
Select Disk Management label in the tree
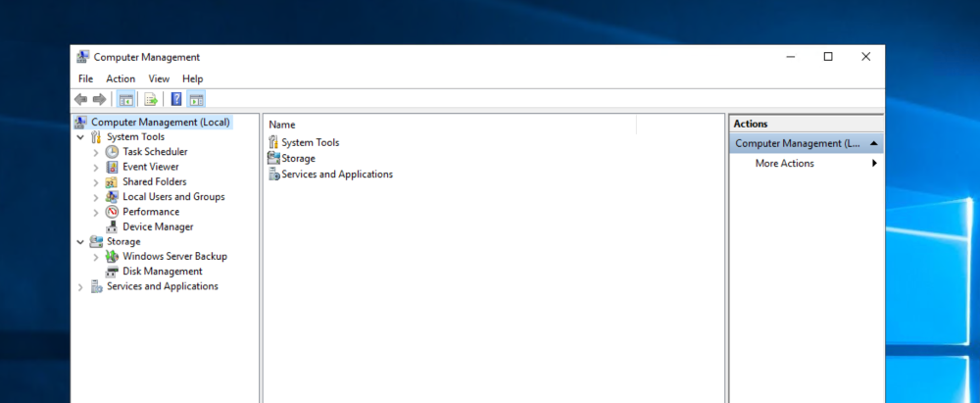[163, 271]
